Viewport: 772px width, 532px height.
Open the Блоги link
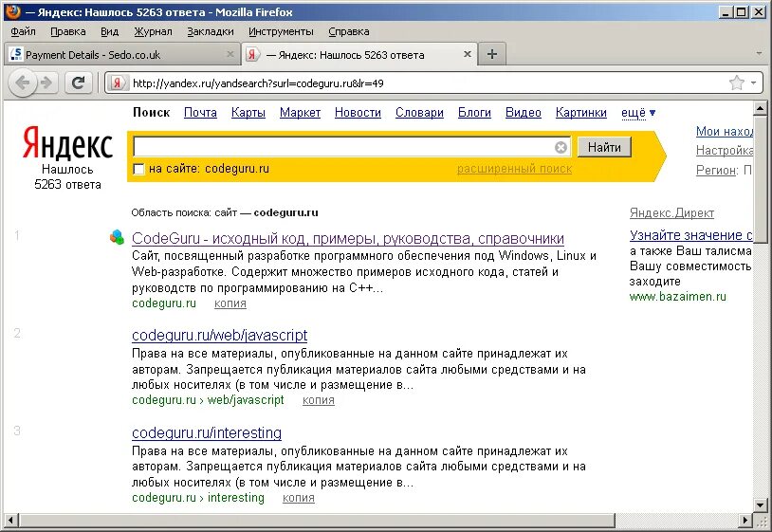pyautogui.click(x=474, y=113)
